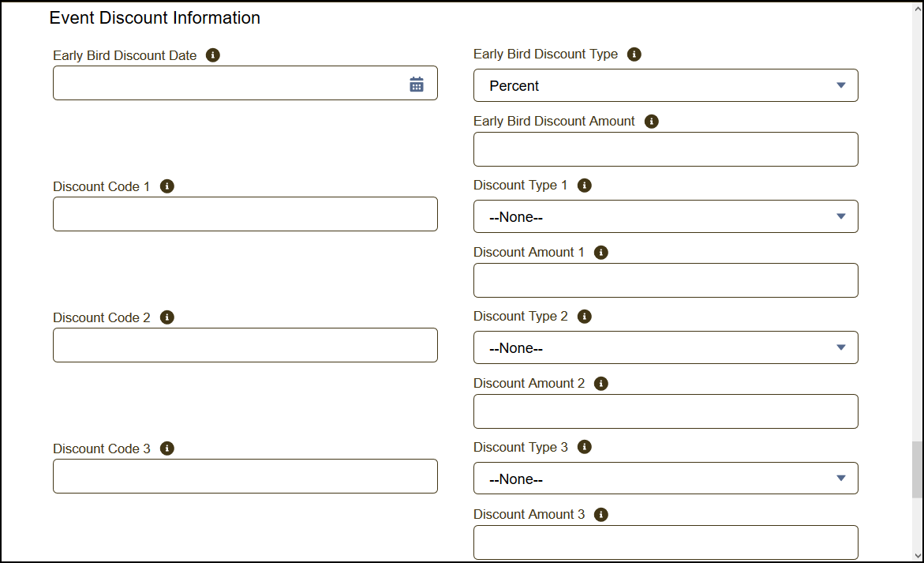Click info icon next to Early Bird Discount Amount

click(651, 122)
